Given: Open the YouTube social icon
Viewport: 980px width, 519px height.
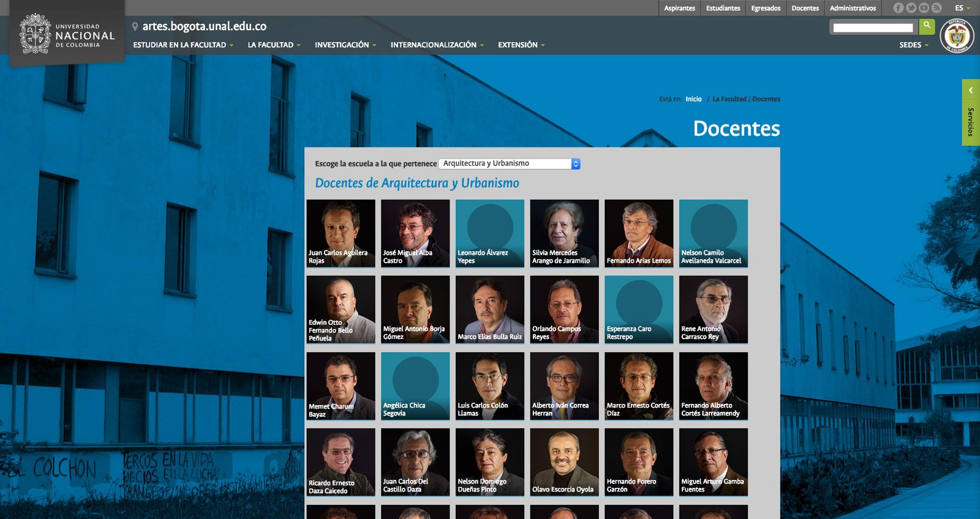Looking at the screenshot, I should click(x=924, y=8).
